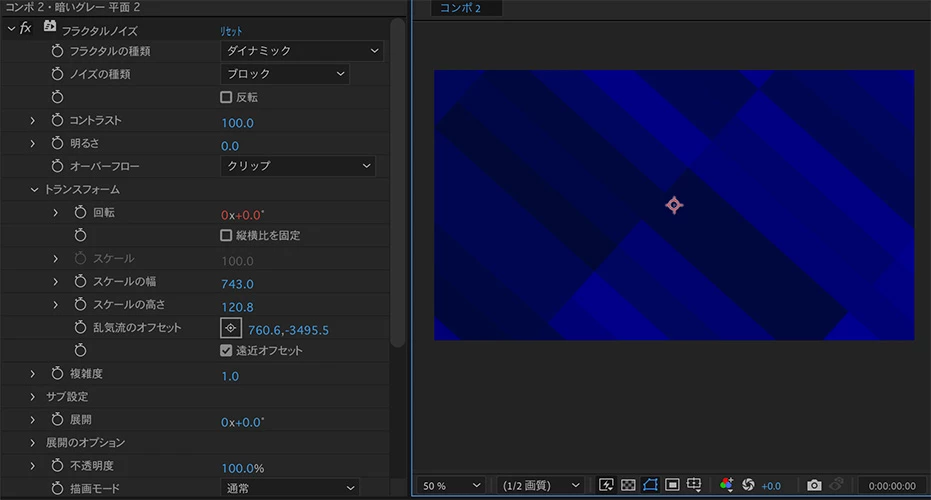Toggle the region of interest icon

click(672, 485)
